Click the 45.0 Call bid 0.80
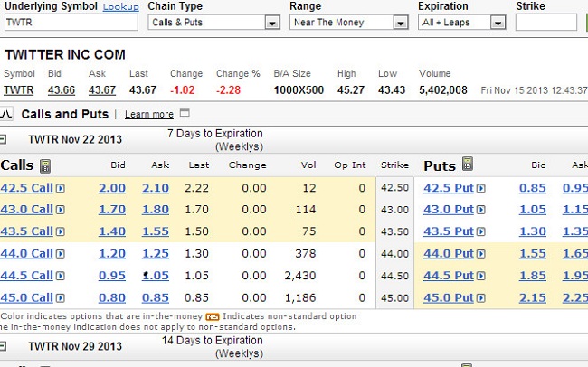This screenshot has height=367, width=588. tap(112, 297)
